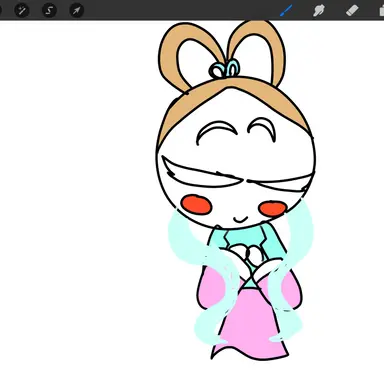Select the Transform arrow tool
This screenshot has height=384, width=384.
[77, 10]
